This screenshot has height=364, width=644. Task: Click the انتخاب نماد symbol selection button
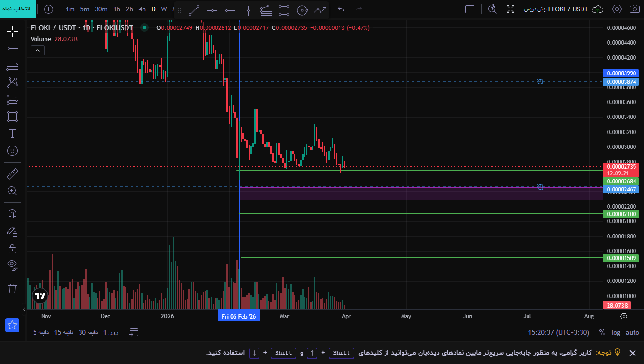click(x=18, y=9)
